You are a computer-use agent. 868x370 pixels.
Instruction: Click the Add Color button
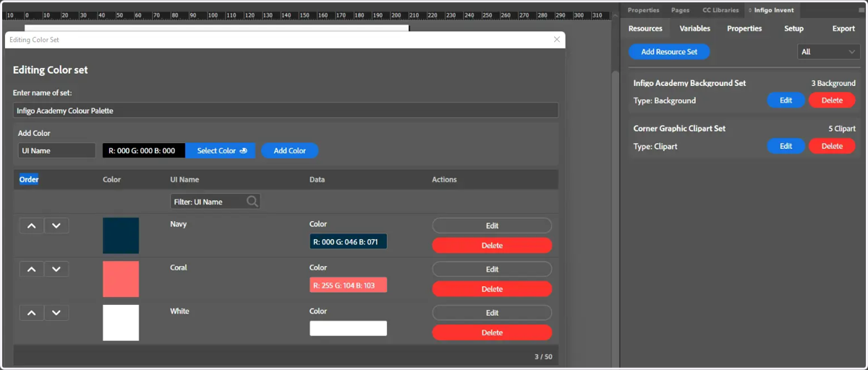pyautogui.click(x=289, y=150)
